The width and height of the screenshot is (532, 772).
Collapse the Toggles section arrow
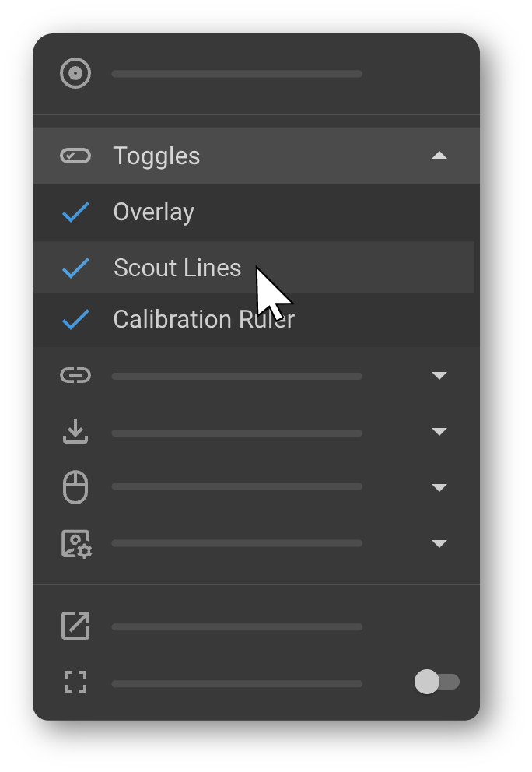pyautogui.click(x=439, y=156)
